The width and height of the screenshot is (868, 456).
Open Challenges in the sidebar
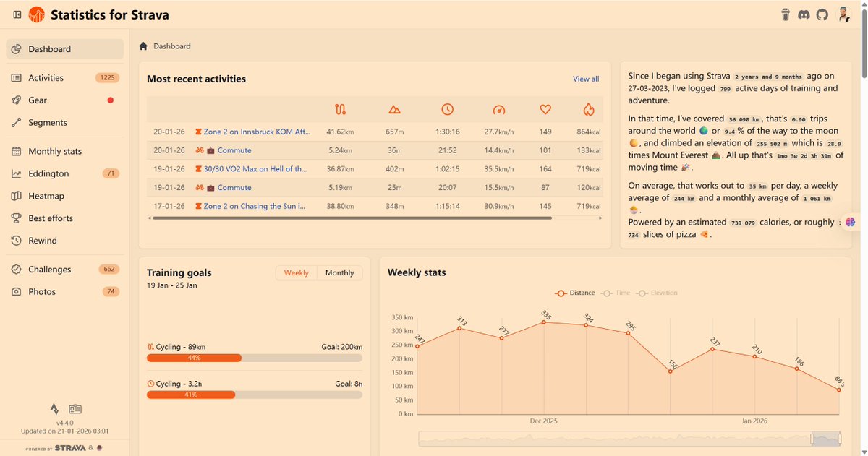[65, 269]
